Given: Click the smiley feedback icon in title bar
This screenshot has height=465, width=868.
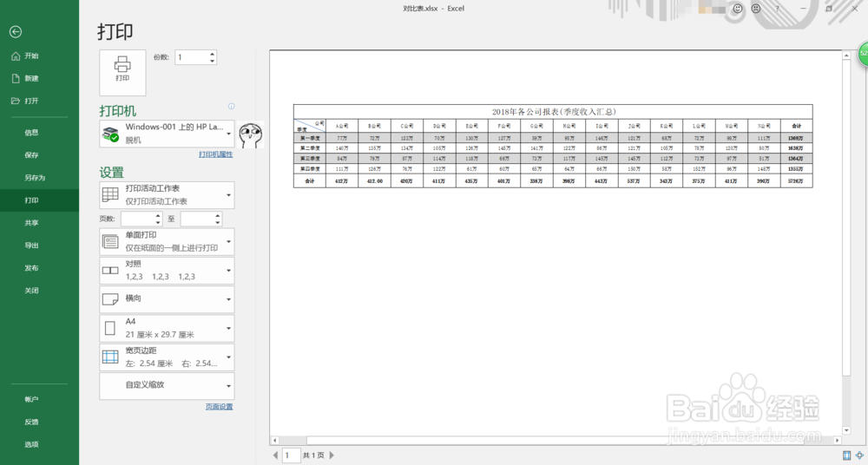Looking at the screenshot, I should (x=738, y=9).
